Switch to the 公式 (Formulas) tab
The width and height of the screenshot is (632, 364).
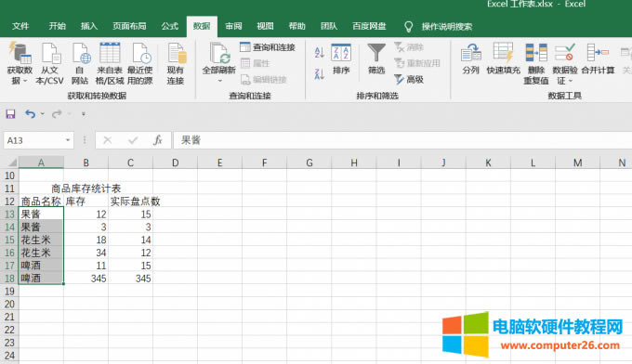point(170,26)
